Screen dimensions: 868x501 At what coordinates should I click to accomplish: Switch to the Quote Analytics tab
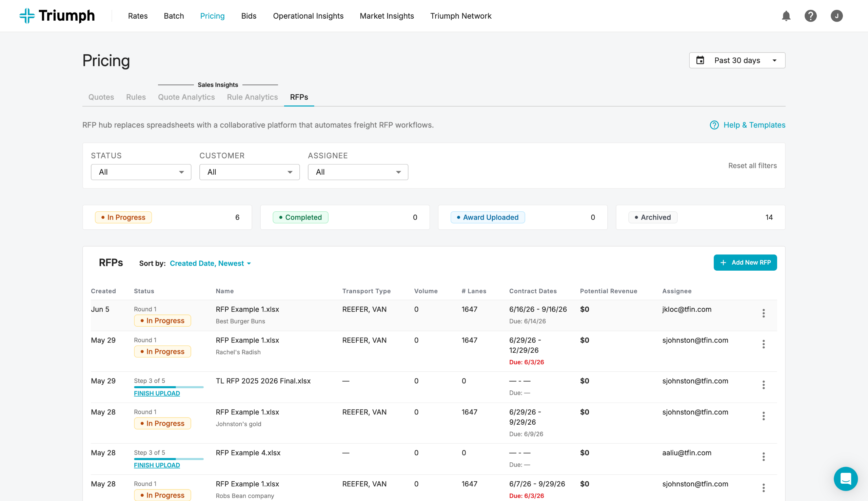(x=186, y=97)
